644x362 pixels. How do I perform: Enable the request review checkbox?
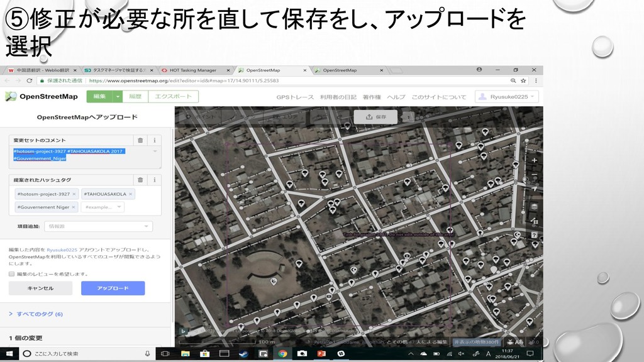pyautogui.click(x=11, y=274)
